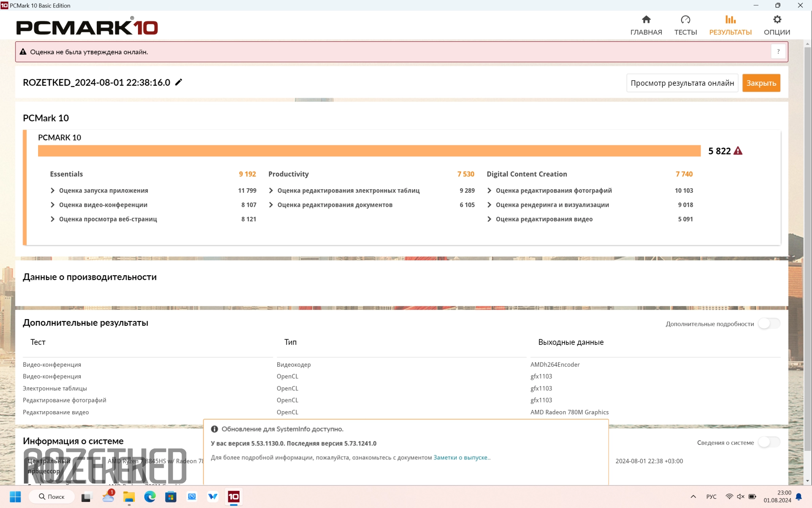This screenshot has height=508, width=812.
Task: Click the pencil icon to rename result
Action: 179,82
